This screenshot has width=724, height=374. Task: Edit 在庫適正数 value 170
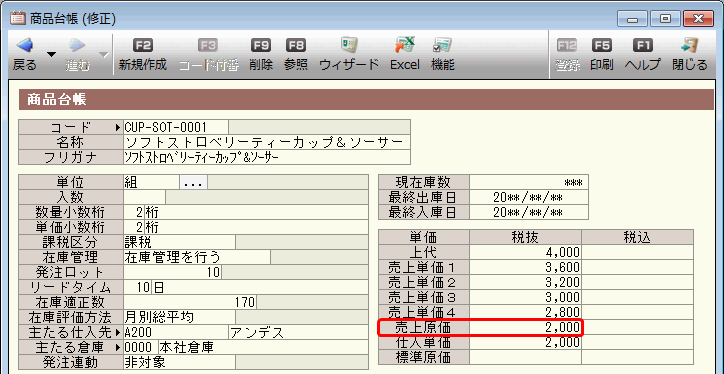(x=190, y=302)
